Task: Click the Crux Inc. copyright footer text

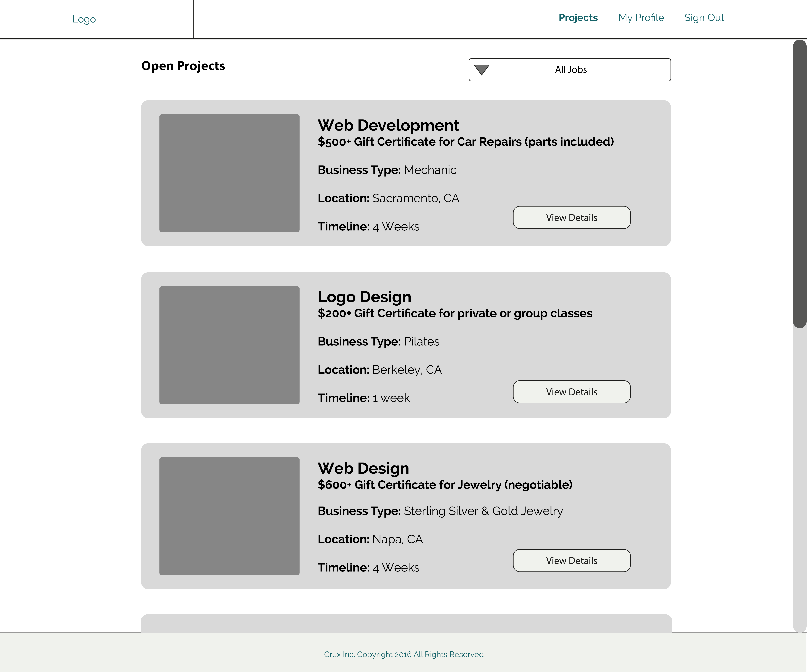Action: click(403, 654)
